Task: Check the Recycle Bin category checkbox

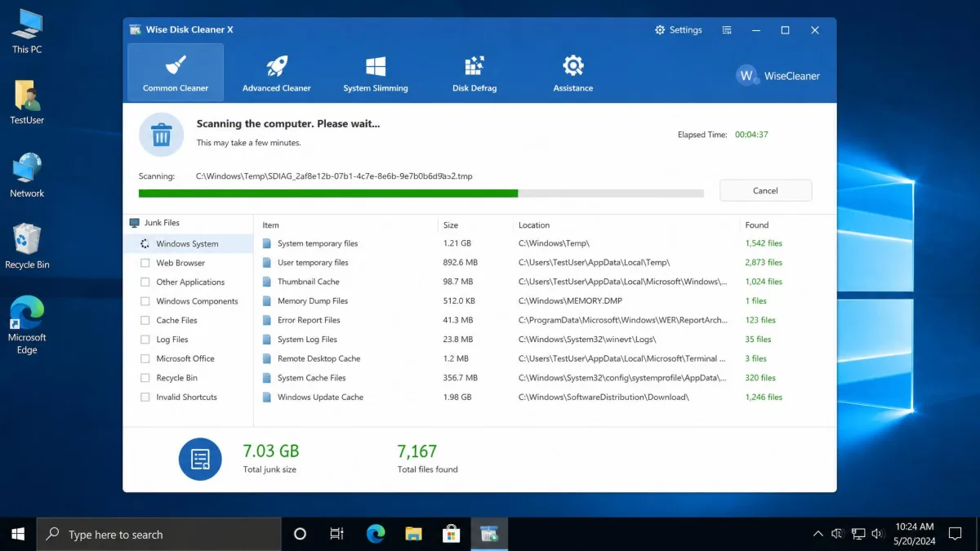Action: click(x=145, y=378)
